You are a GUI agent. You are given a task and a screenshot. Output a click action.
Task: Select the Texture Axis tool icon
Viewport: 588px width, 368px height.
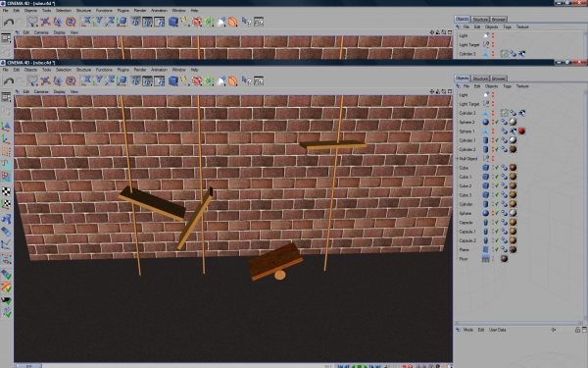[6, 203]
